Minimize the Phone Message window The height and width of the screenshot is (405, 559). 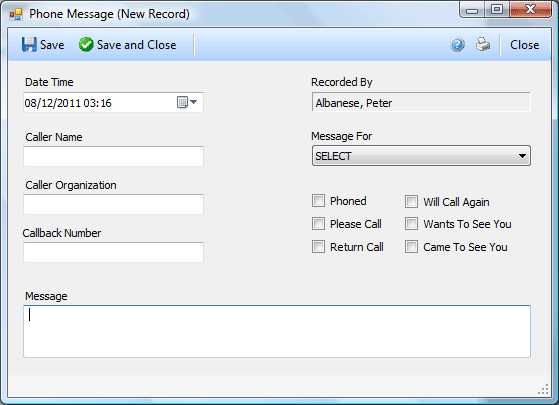point(472,10)
